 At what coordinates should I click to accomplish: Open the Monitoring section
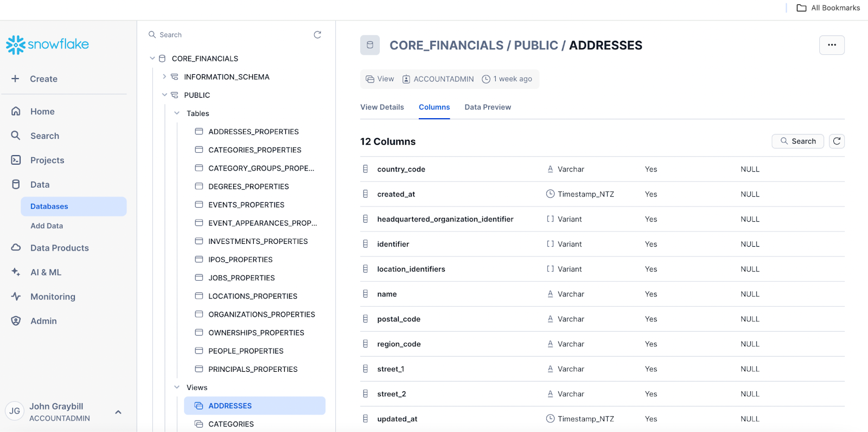[53, 297]
